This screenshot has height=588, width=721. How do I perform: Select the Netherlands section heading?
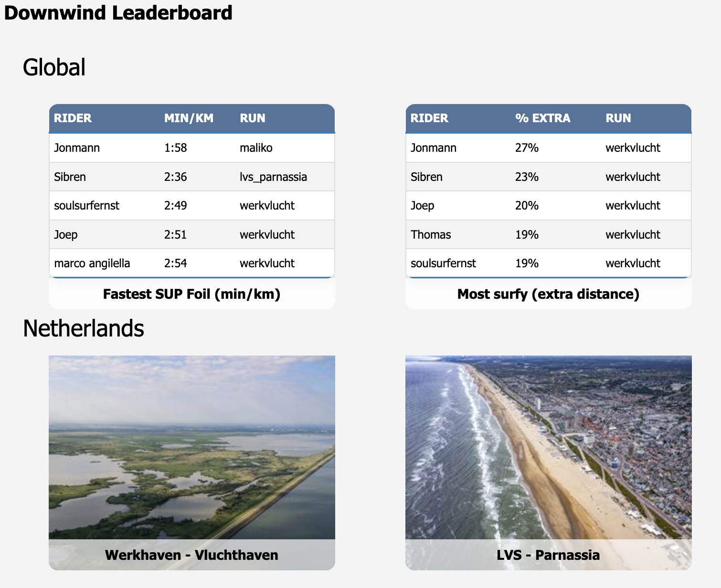[x=85, y=328]
